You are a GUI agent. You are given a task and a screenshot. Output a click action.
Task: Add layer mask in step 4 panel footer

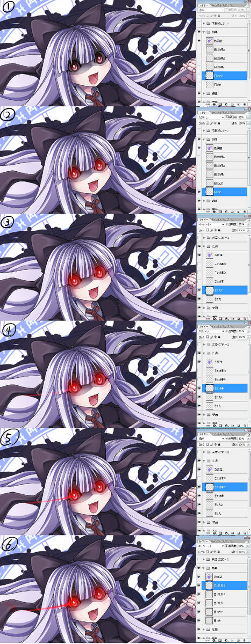pos(220,426)
